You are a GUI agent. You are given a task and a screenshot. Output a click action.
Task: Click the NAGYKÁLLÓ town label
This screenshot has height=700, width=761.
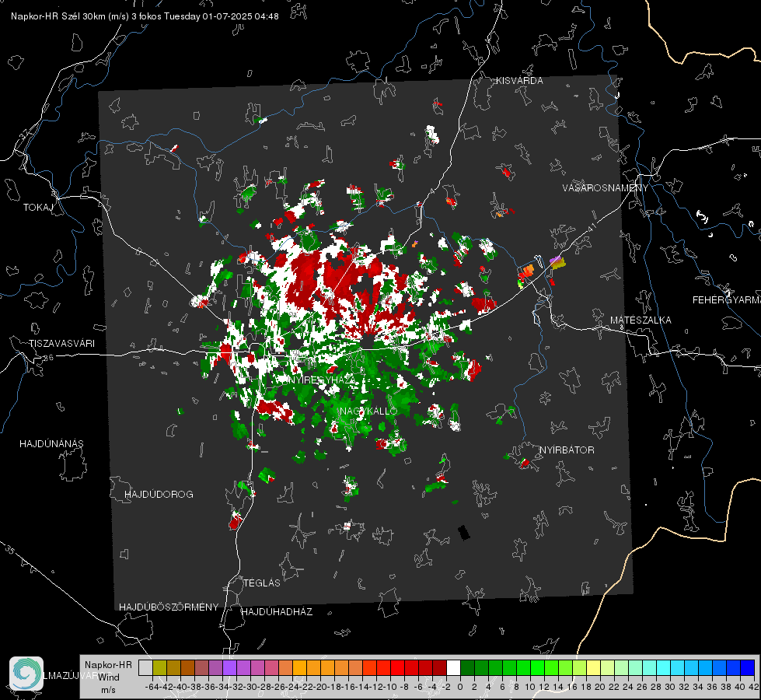point(368,411)
